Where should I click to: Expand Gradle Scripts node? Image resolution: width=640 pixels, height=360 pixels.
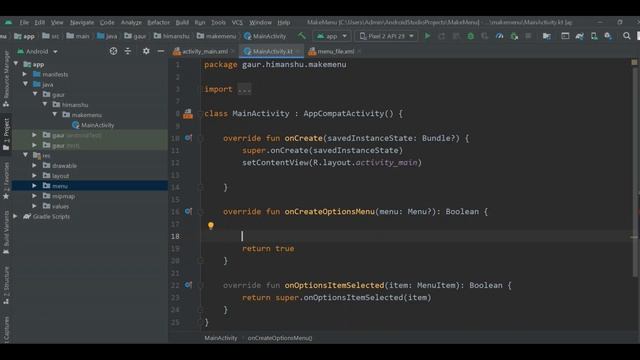[x=16, y=216]
